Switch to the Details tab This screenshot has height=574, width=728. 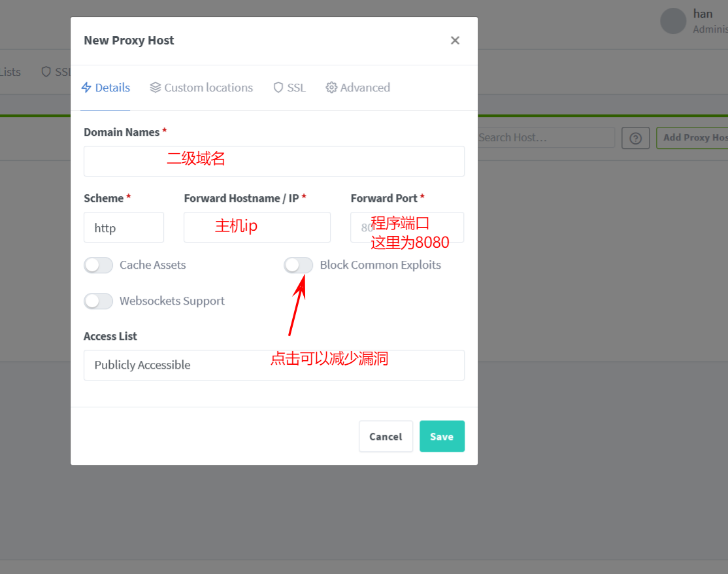(105, 88)
